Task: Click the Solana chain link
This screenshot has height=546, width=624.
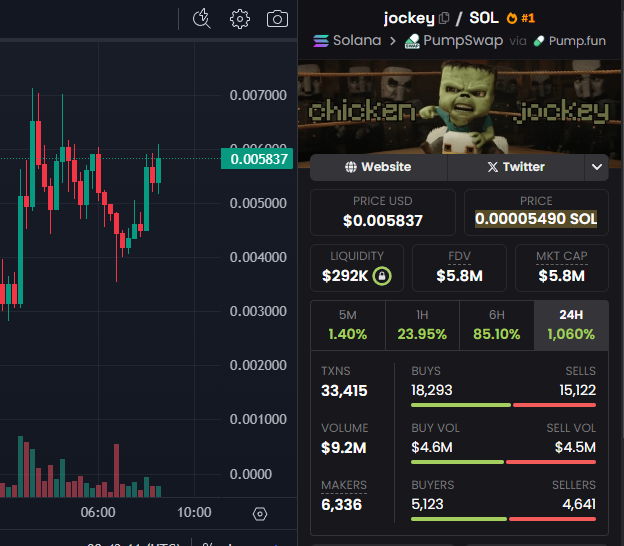Action: pos(347,41)
